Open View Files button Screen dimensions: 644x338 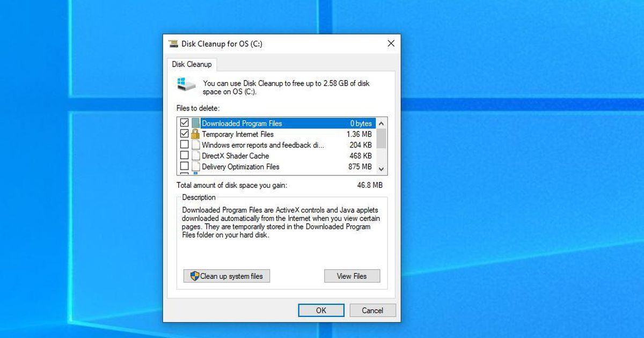[352, 276]
